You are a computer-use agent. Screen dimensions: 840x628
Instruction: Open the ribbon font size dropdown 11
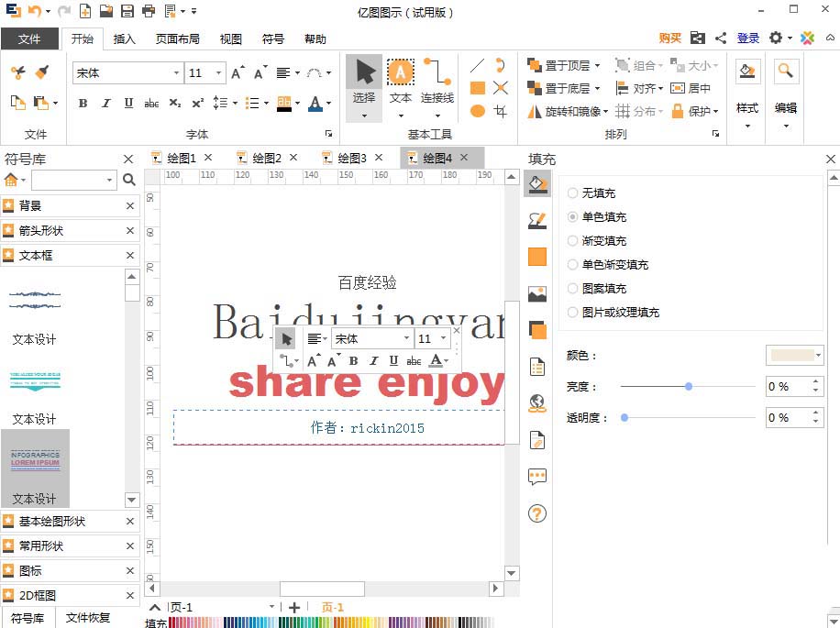[x=218, y=72]
